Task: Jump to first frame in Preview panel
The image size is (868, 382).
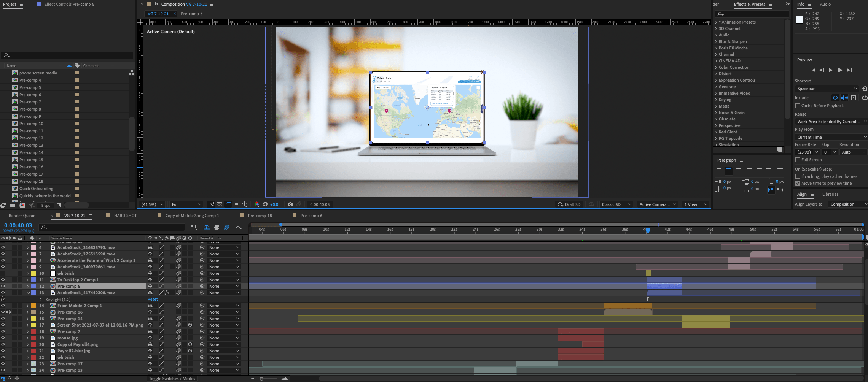Action: tap(812, 70)
